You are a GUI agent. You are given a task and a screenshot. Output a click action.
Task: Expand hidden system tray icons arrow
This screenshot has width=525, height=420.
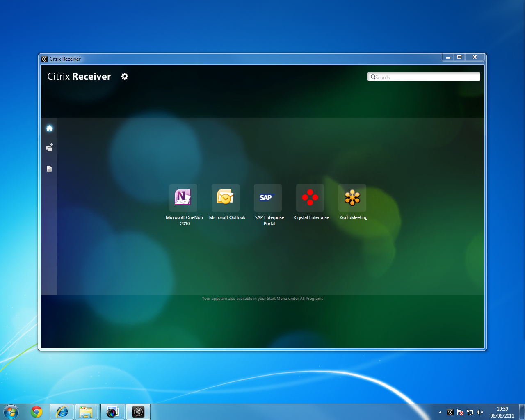point(440,412)
